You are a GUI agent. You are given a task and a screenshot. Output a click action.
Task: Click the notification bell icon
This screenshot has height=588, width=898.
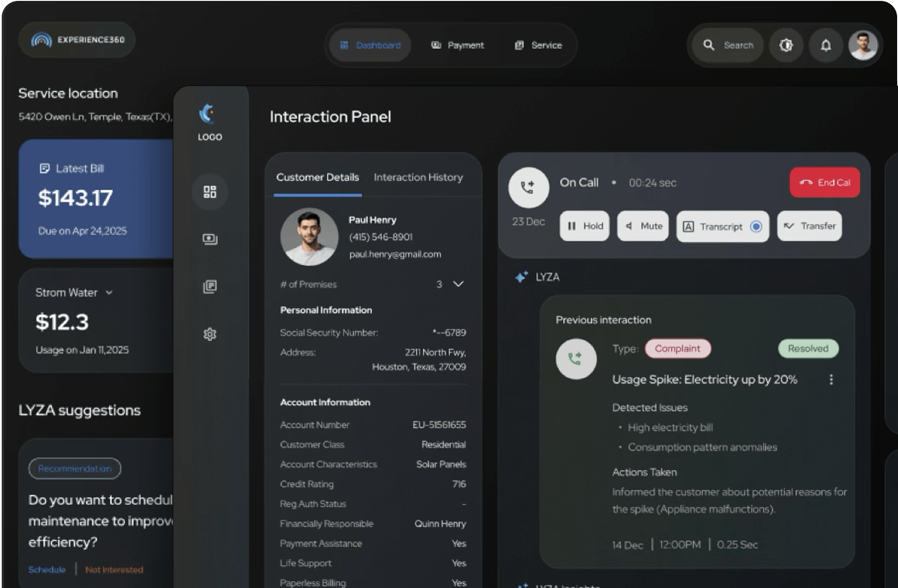[825, 45]
